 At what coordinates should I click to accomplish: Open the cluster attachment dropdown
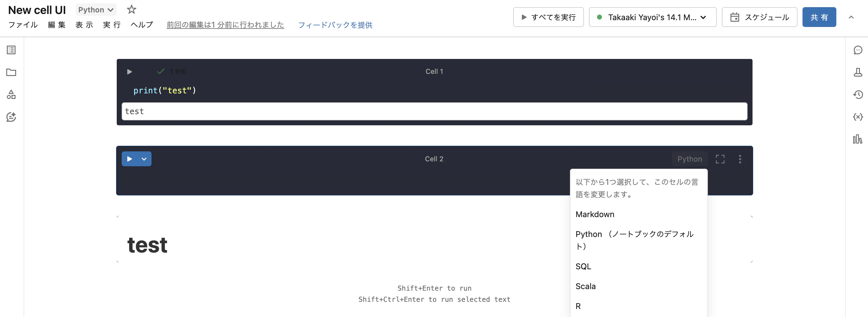pyautogui.click(x=652, y=17)
